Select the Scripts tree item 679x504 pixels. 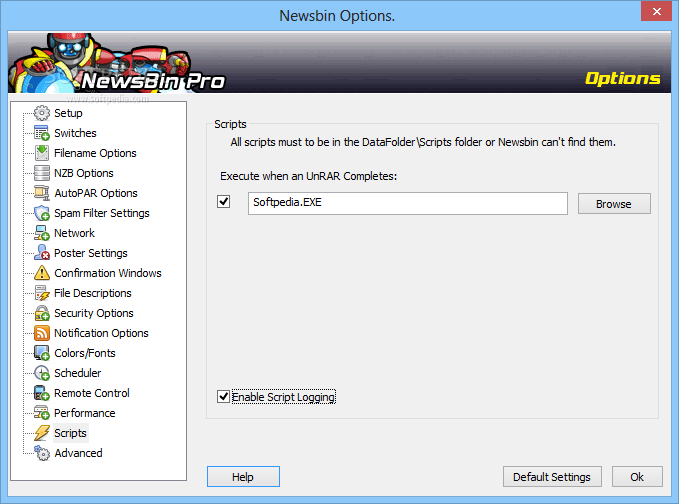(70, 433)
